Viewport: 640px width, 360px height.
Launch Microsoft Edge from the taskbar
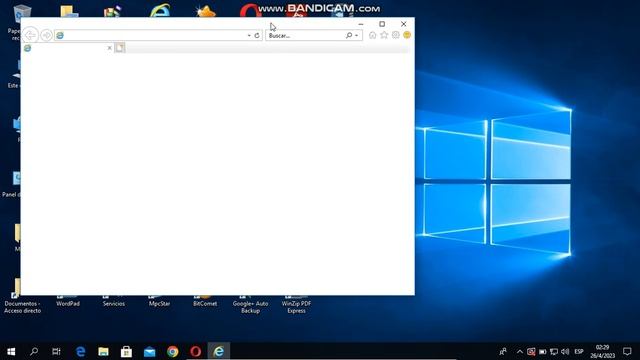click(80, 351)
